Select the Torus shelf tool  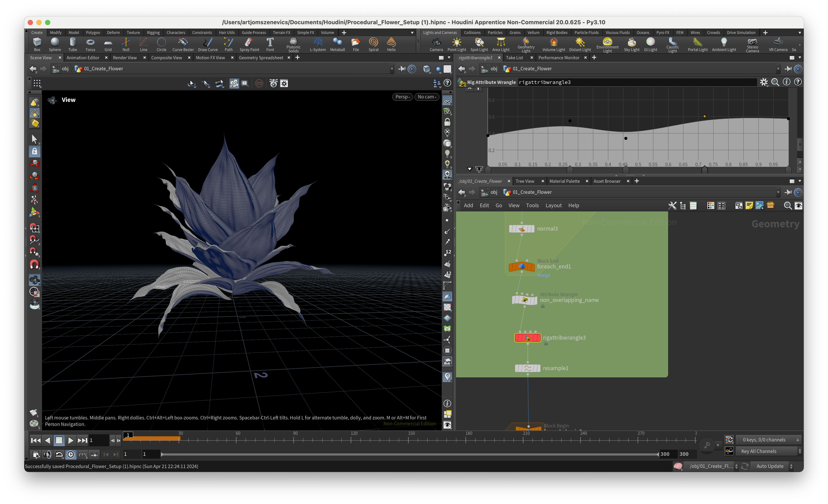click(90, 44)
